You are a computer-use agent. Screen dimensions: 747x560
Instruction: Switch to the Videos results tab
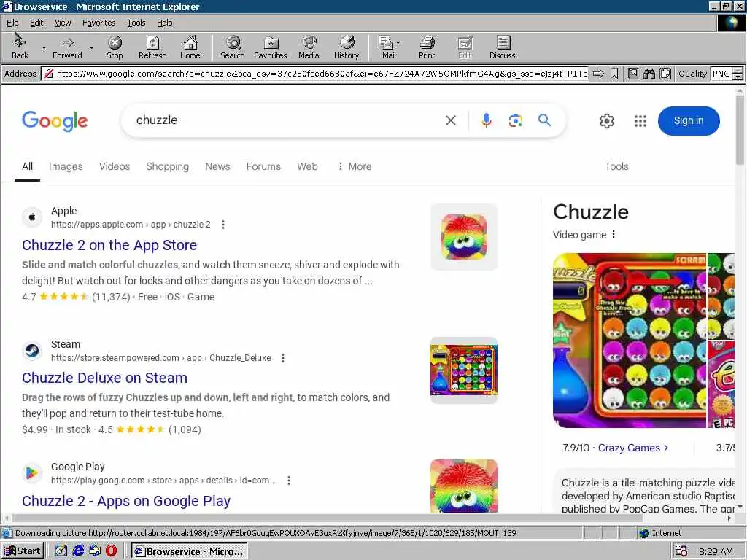click(x=115, y=166)
